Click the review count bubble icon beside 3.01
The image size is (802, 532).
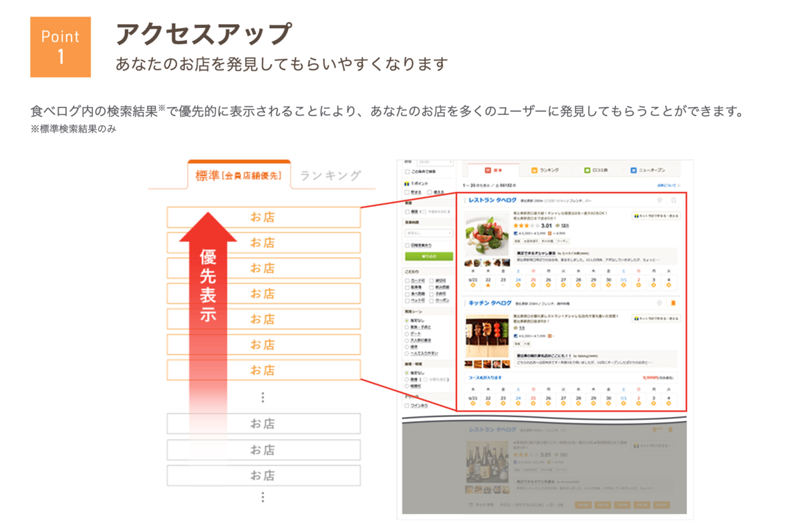point(557,226)
